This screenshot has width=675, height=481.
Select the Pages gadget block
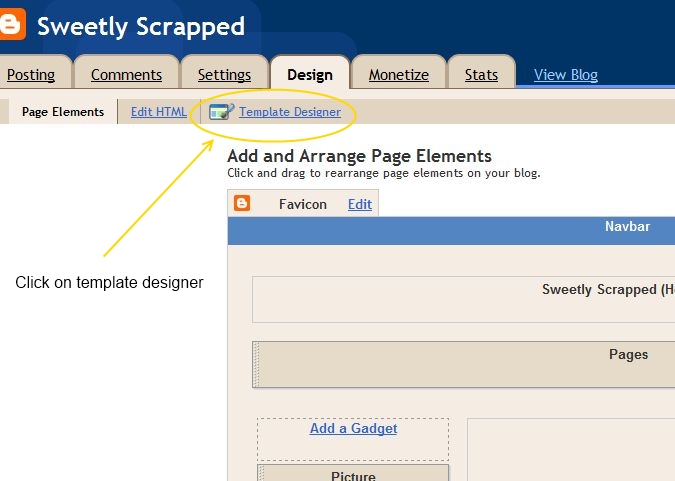(x=464, y=365)
